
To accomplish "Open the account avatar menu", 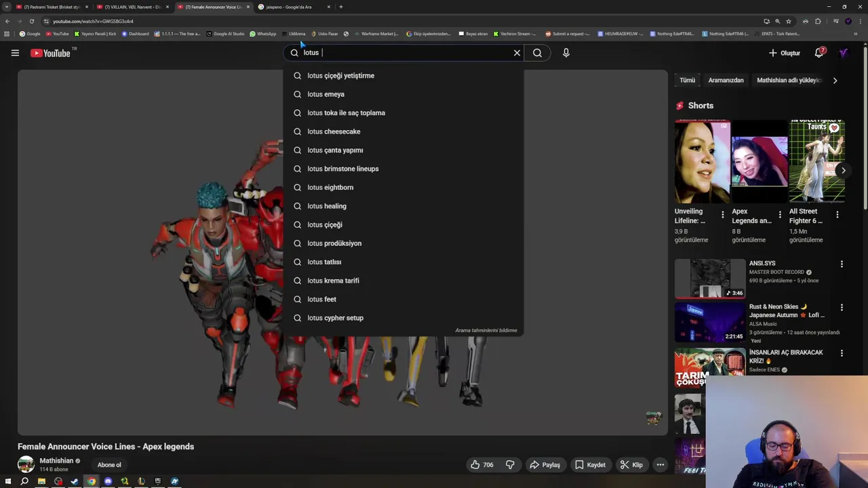I will 844,53.
